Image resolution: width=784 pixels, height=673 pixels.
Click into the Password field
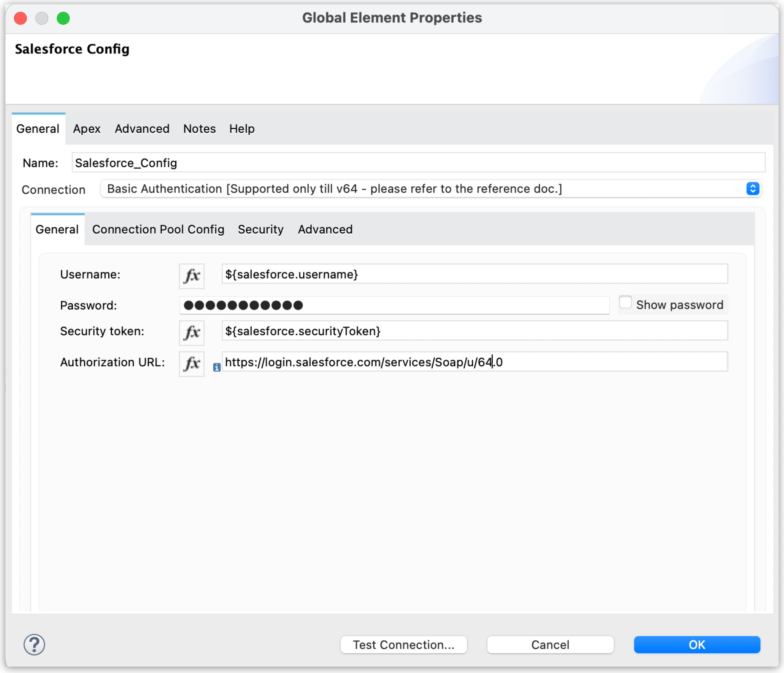394,305
